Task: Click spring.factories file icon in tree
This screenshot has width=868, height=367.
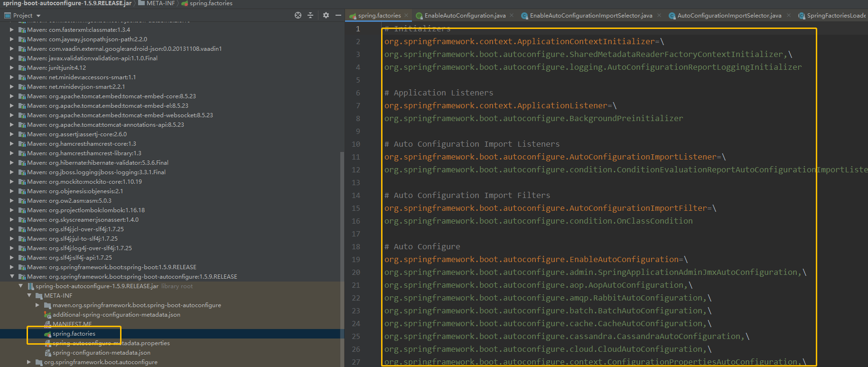Action: 47,334
